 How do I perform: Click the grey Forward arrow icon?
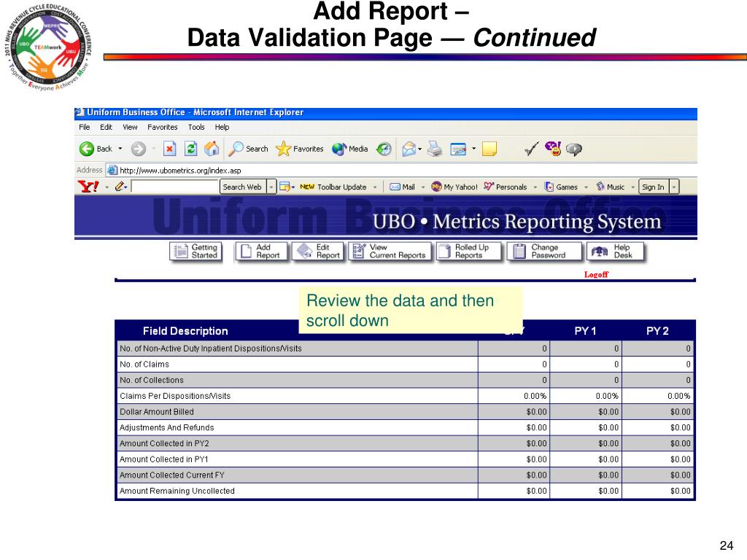pyautogui.click(x=138, y=149)
